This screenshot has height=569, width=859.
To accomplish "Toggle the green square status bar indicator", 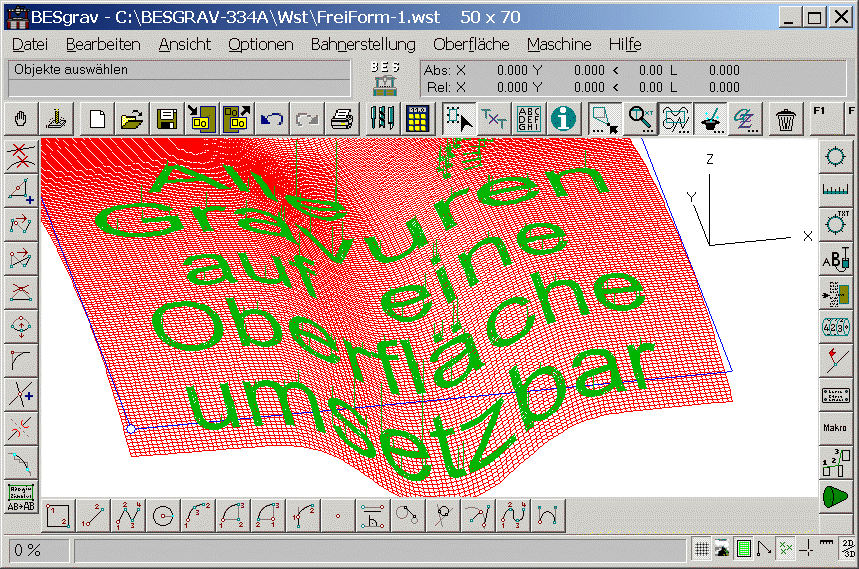I will (x=744, y=548).
